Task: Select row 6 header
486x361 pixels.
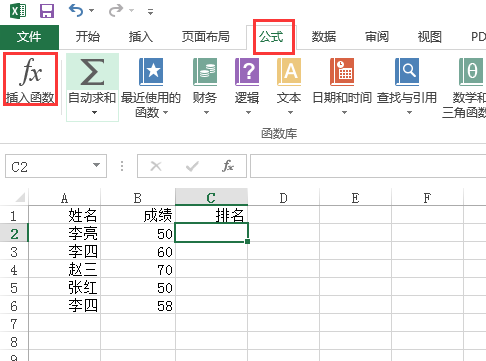Action: pyautogui.click(x=14, y=305)
